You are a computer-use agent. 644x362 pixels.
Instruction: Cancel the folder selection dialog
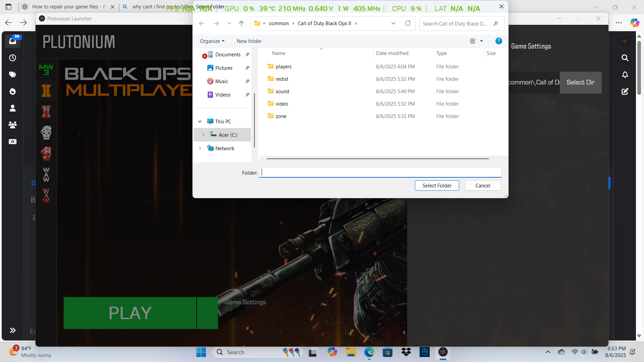[483, 186]
